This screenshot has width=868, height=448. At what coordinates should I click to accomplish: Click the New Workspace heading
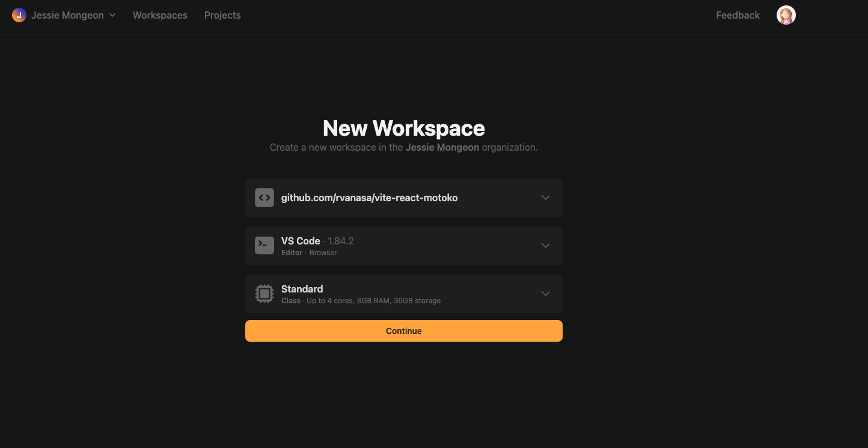[404, 128]
